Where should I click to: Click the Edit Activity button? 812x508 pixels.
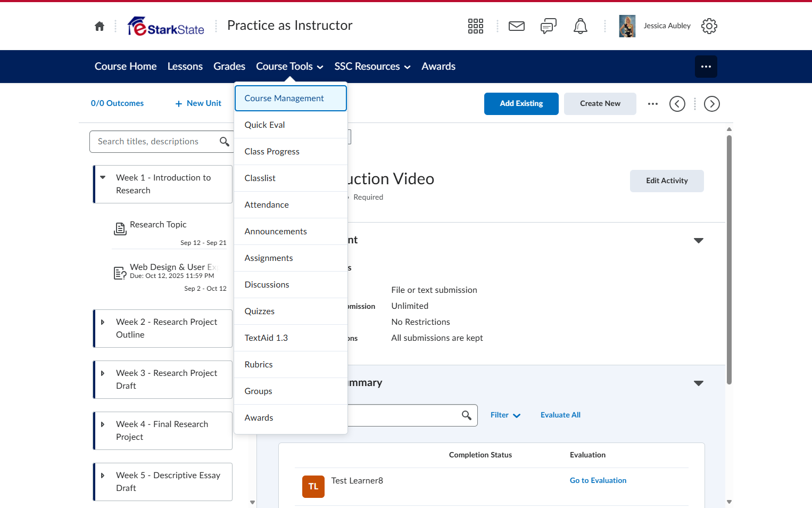667,181
